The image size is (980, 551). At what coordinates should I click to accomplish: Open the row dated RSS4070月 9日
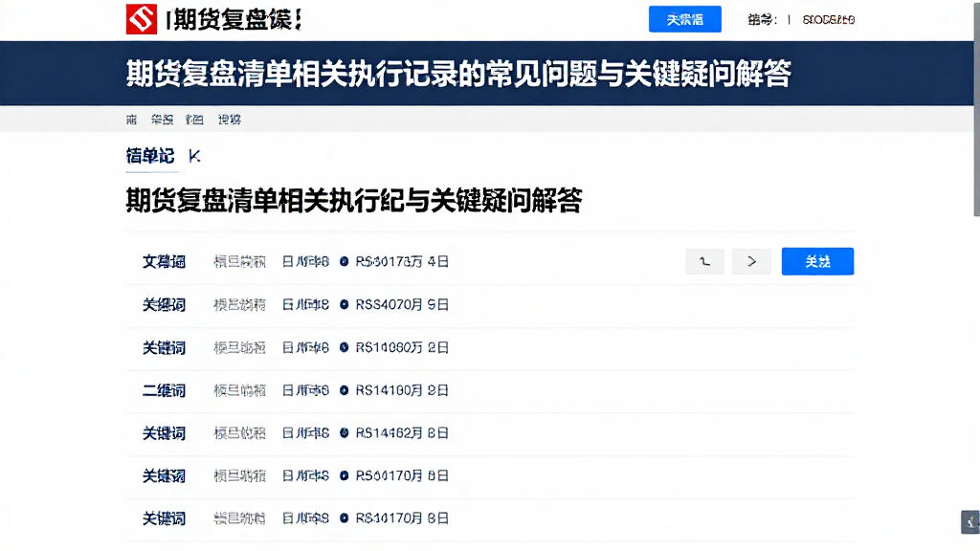(489, 305)
